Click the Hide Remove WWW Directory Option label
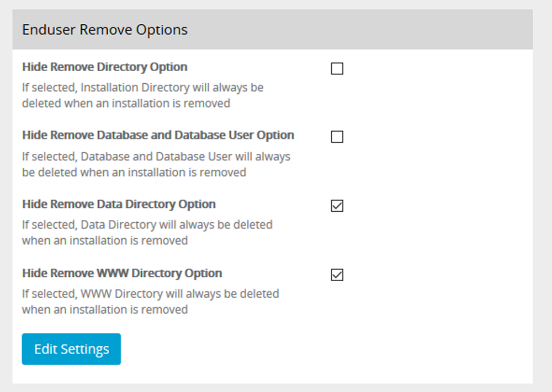 tap(122, 273)
